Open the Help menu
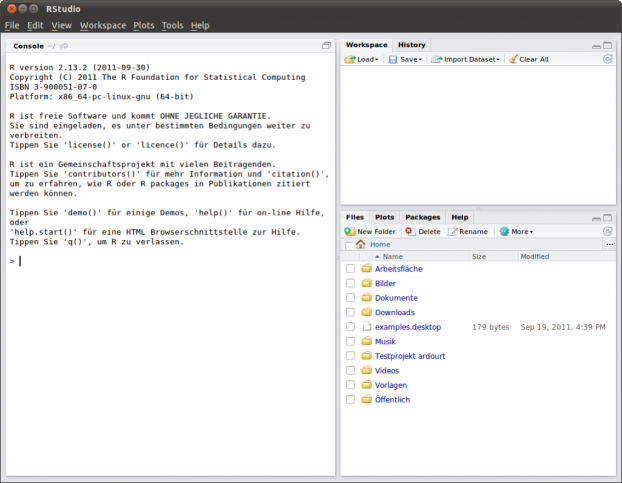This screenshot has width=622, height=483. coord(200,25)
